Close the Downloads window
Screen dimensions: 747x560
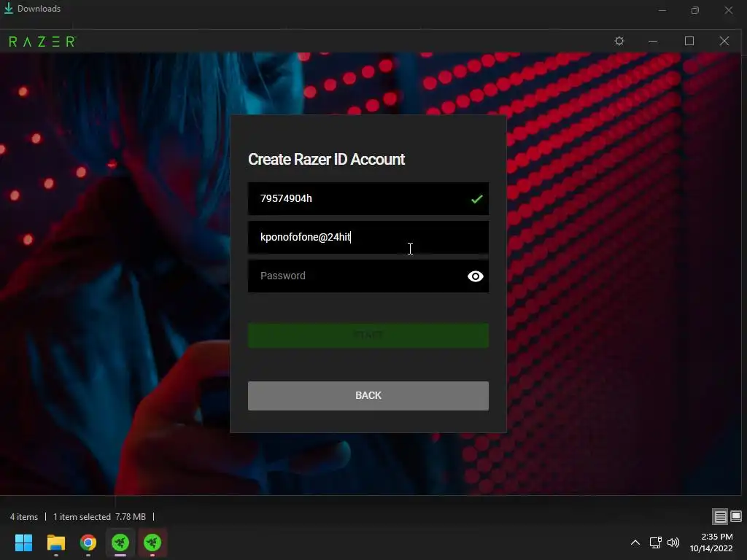[729, 10]
